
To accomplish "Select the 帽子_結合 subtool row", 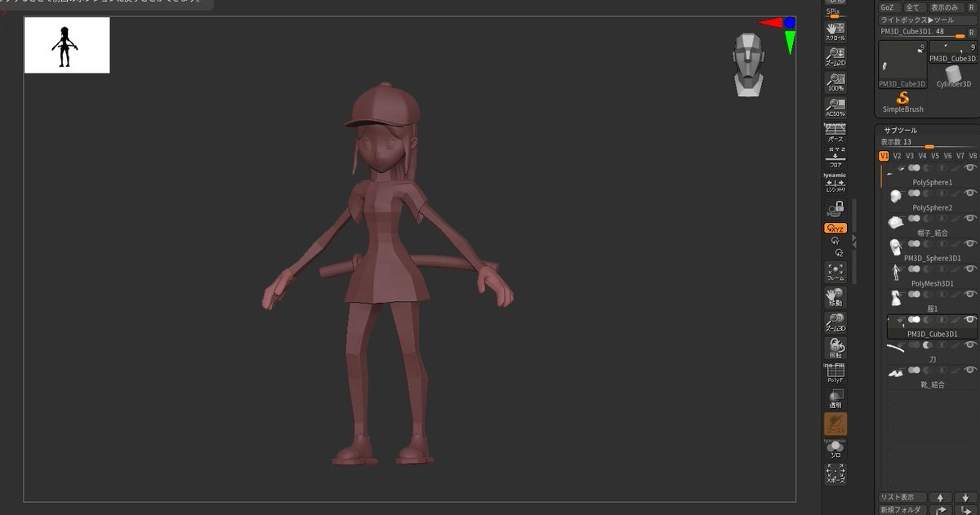I will pyautogui.click(x=932, y=225).
